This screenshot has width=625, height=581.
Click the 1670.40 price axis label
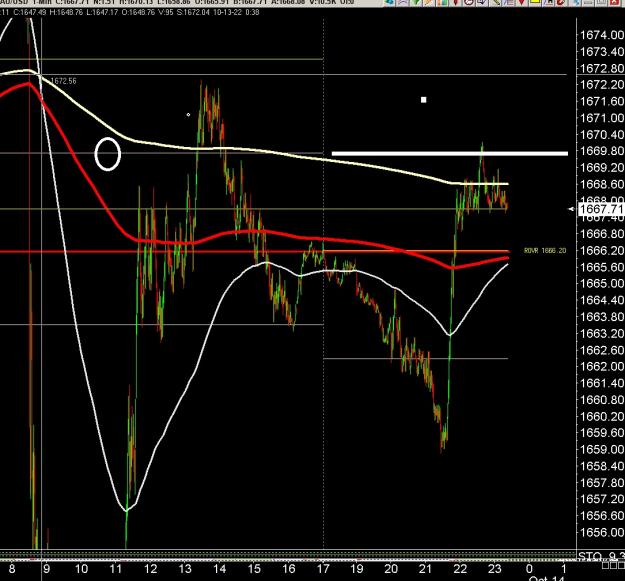click(601, 135)
